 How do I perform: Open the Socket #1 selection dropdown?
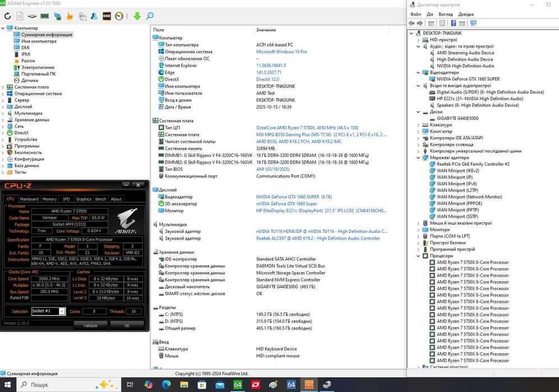(x=62, y=311)
